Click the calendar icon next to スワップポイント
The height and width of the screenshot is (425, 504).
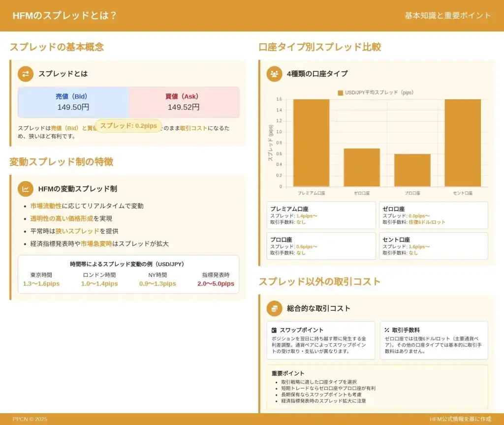coord(274,330)
